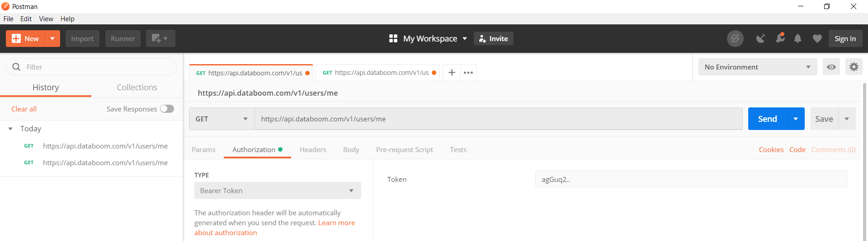Open the tab options ellipsis menu
868x241 pixels.
pos(468,73)
